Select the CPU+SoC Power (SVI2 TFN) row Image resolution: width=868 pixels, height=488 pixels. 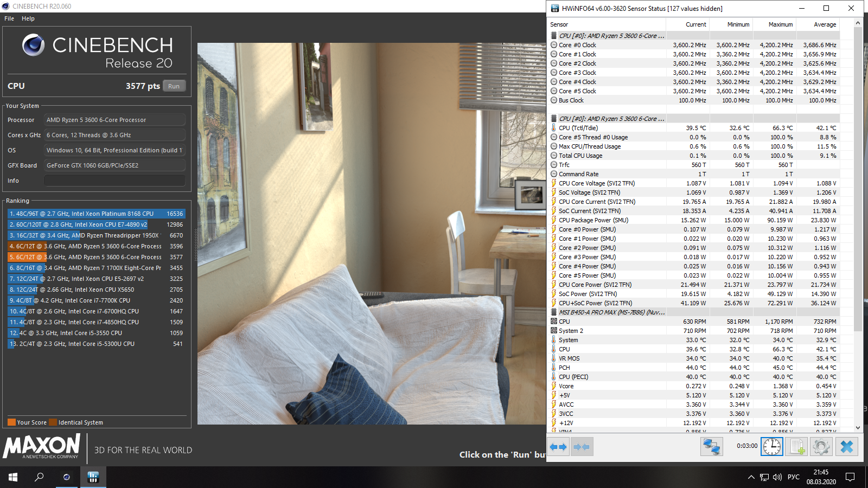(694, 303)
